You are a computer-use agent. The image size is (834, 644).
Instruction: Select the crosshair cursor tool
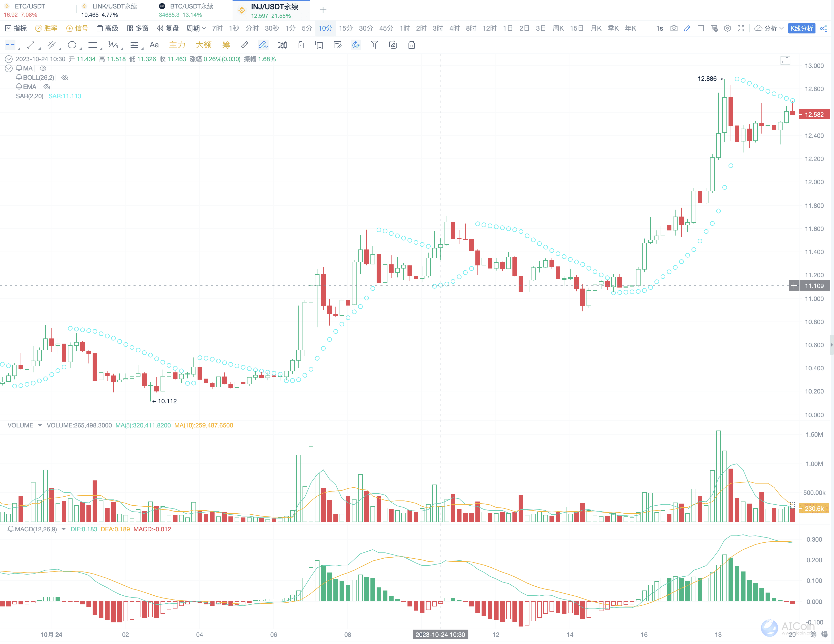[10, 45]
